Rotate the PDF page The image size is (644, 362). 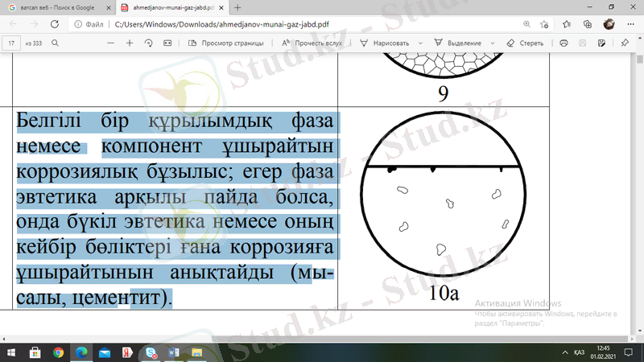pos(149,43)
